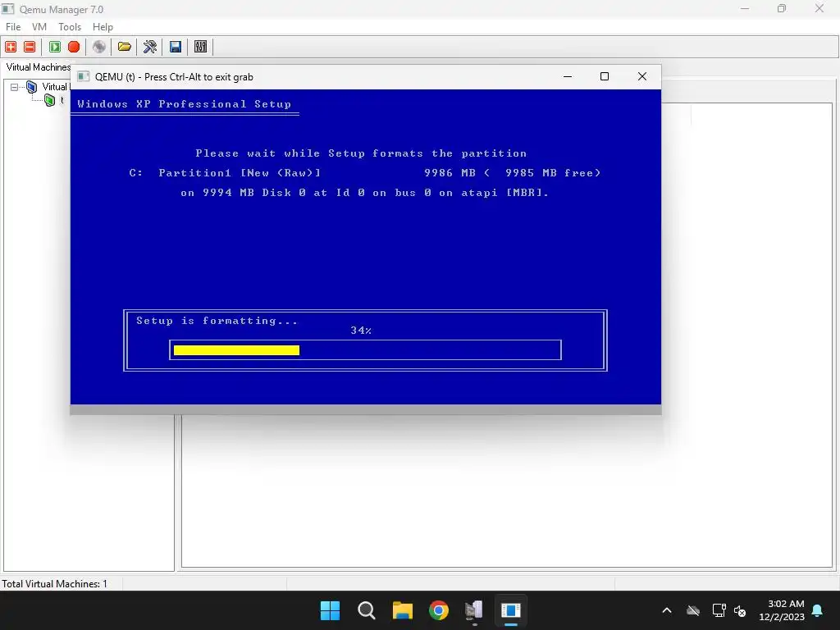Click the Qemu Manager taskbar icon
The image size is (840, 630).
tap(475, 610)
